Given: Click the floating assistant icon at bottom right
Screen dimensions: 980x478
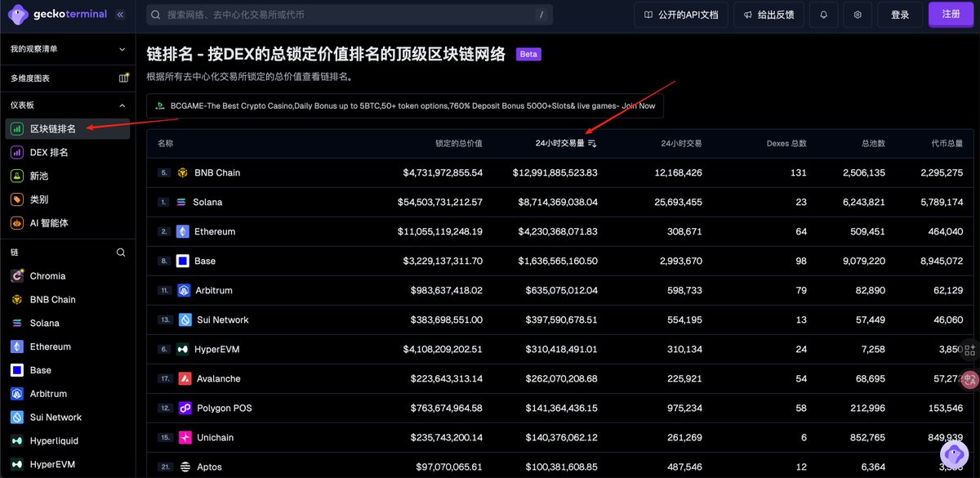Looking at the screenshot, I should (x=954, y=455).
